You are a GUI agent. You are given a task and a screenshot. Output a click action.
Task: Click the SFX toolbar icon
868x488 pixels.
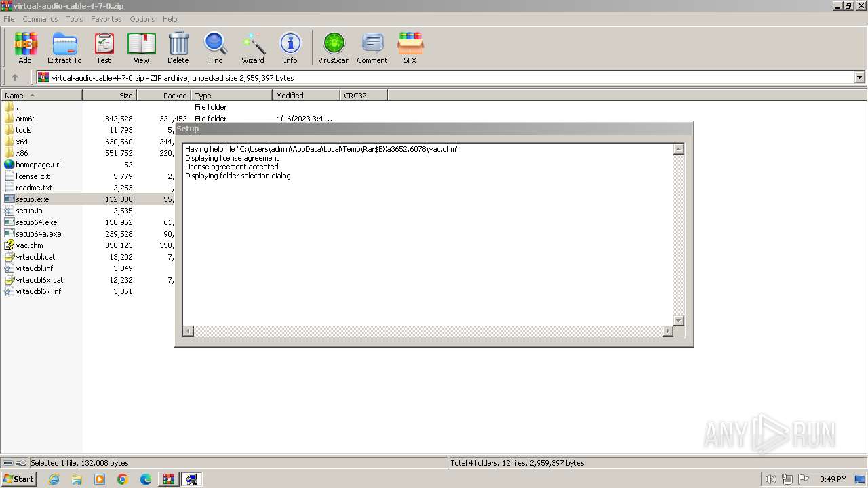pyautogui.click(x=410, y=48)
